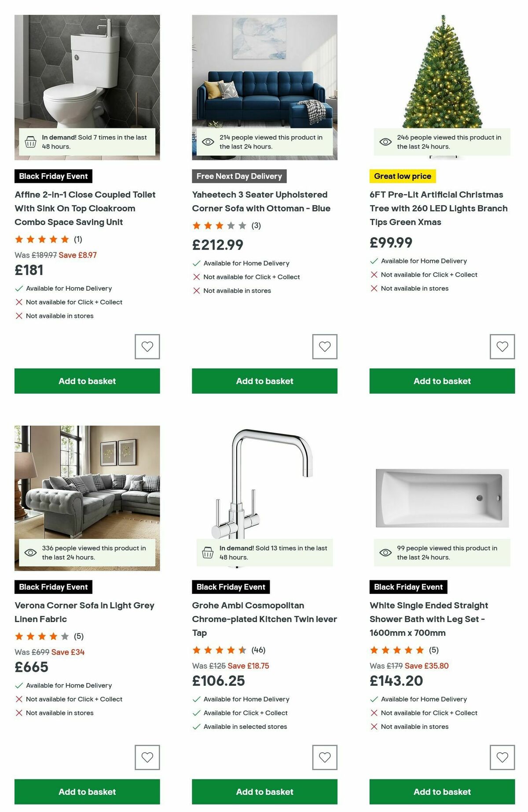Add toilet sink combo to wishlist heart icon
The image size is (528, 812).
(x=147, y=346)
